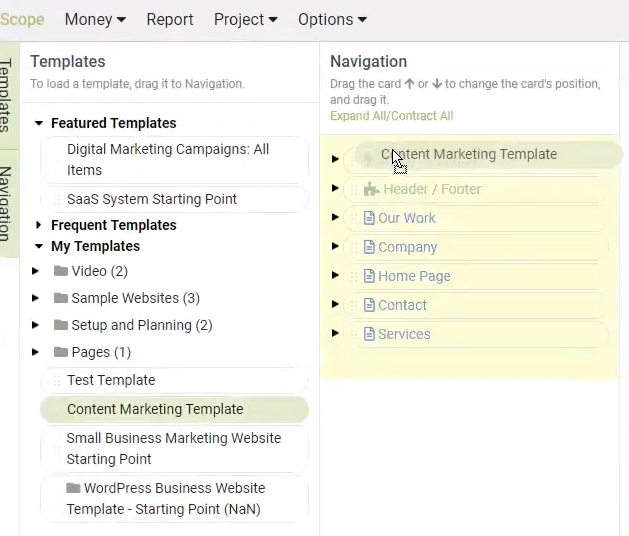Viewport: 629px width, 536px height.
Task: Click the Video folder icon
Action: coord(61,271)
